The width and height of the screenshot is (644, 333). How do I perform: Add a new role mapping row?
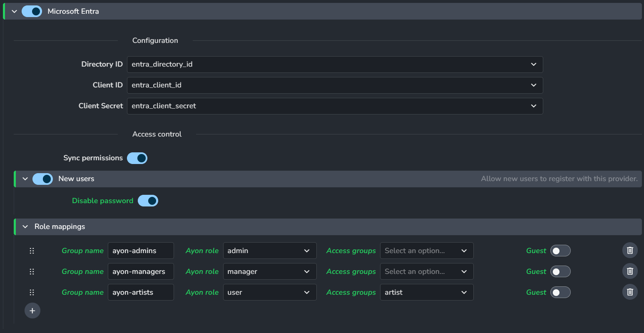point(32,311)
